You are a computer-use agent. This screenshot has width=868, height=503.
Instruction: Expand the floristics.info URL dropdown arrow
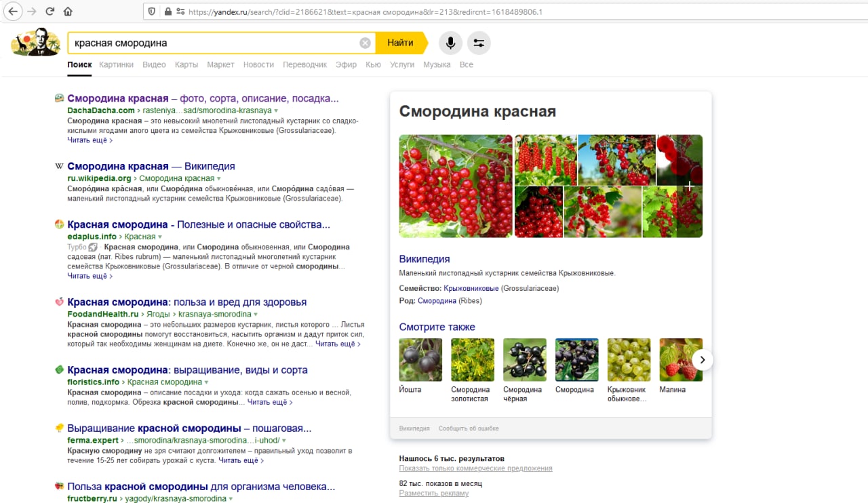207,382
